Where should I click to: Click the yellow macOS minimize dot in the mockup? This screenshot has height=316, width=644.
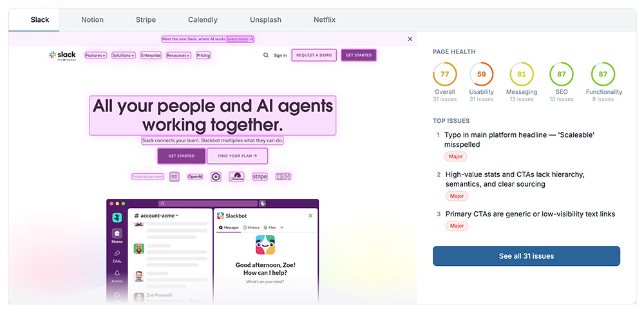point(117,203)
